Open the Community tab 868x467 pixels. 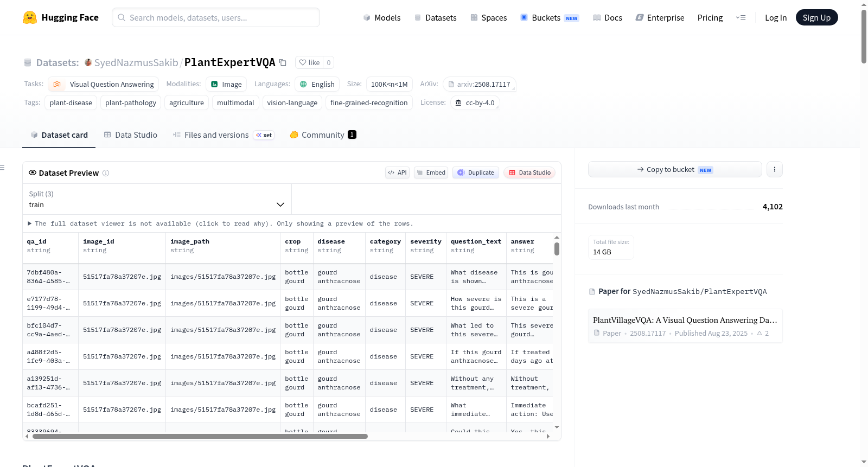323,135
